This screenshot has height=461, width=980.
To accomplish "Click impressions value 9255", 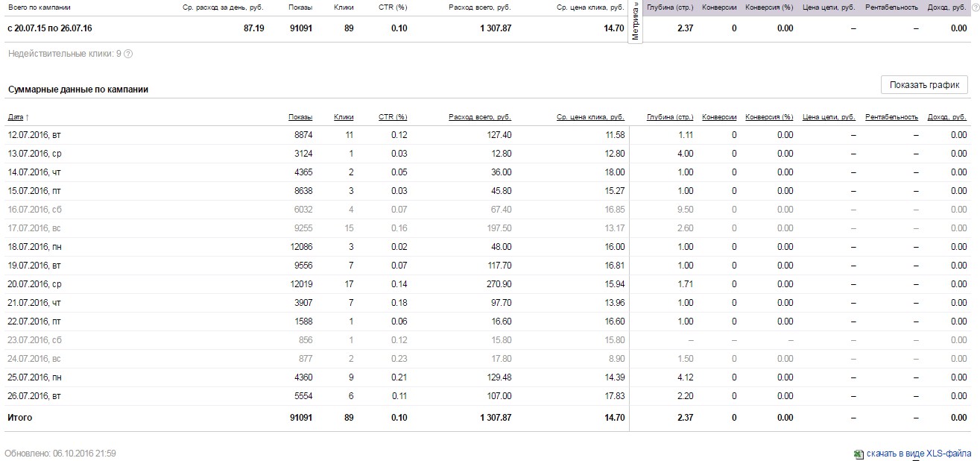I will pos(303,228).
